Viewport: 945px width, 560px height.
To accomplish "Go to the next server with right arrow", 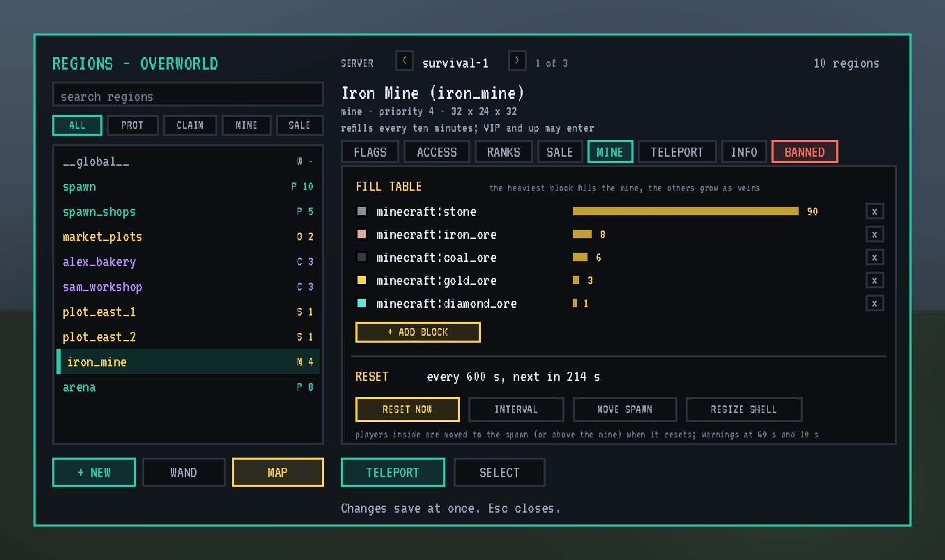I will pyautogui.click(x=517, y=61).
